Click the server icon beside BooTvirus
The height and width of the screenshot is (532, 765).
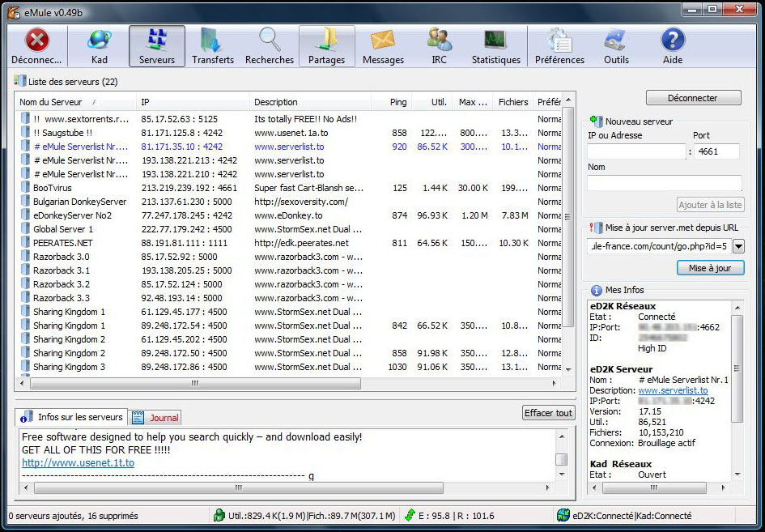tap(25, 187)
